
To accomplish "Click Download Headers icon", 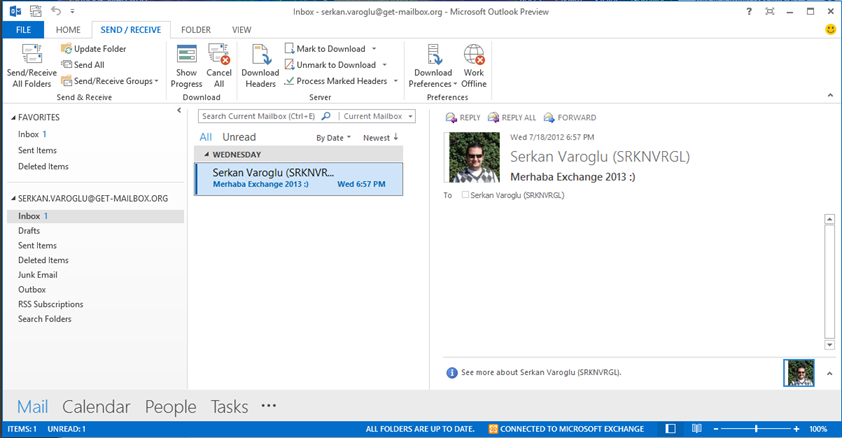I will point(260,66).
